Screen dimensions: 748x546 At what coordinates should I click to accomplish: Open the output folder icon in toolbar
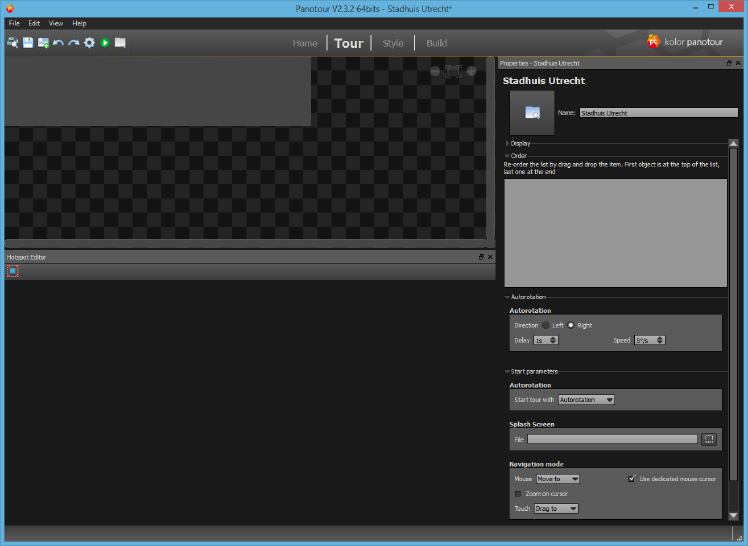pyautogui.click(x=120, y=43)
